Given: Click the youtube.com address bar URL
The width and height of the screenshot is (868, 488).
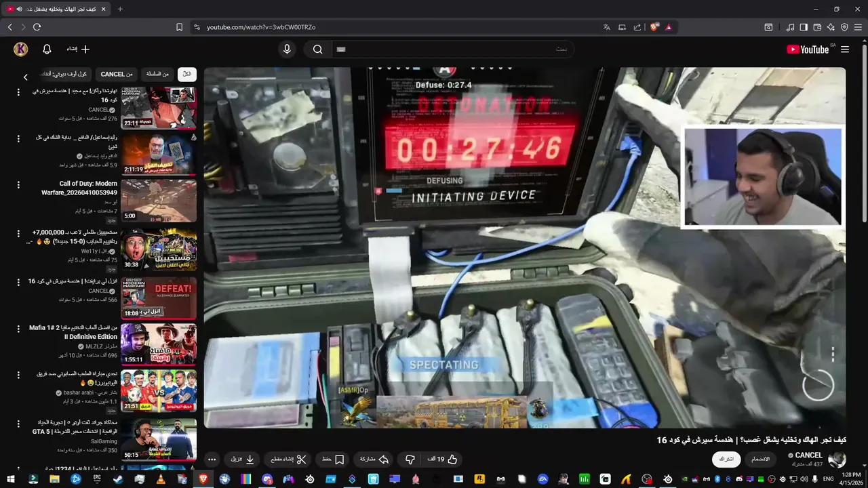Looking at the screenshot, I should tap(261, 27).
